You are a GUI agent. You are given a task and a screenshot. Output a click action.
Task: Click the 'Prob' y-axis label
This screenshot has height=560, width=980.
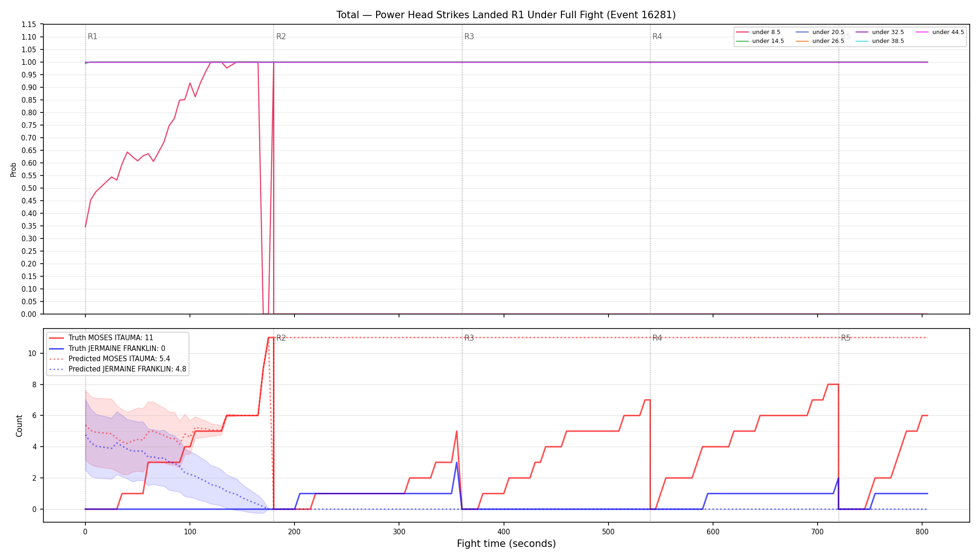[14, 169]
